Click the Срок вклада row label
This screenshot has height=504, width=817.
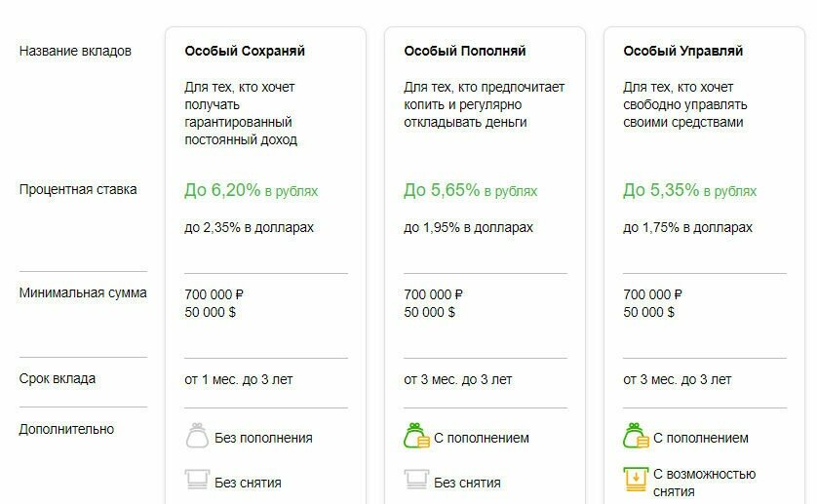coord(58,378)
